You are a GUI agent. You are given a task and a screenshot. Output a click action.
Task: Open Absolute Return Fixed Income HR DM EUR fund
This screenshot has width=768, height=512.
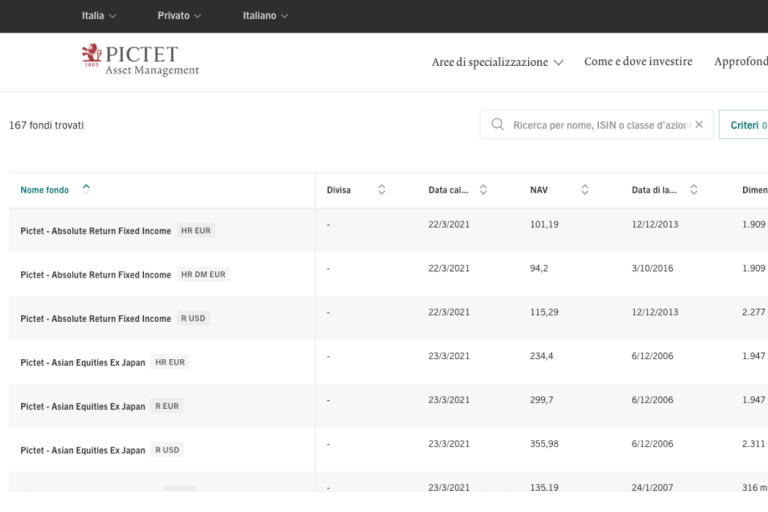click(96, 275)
